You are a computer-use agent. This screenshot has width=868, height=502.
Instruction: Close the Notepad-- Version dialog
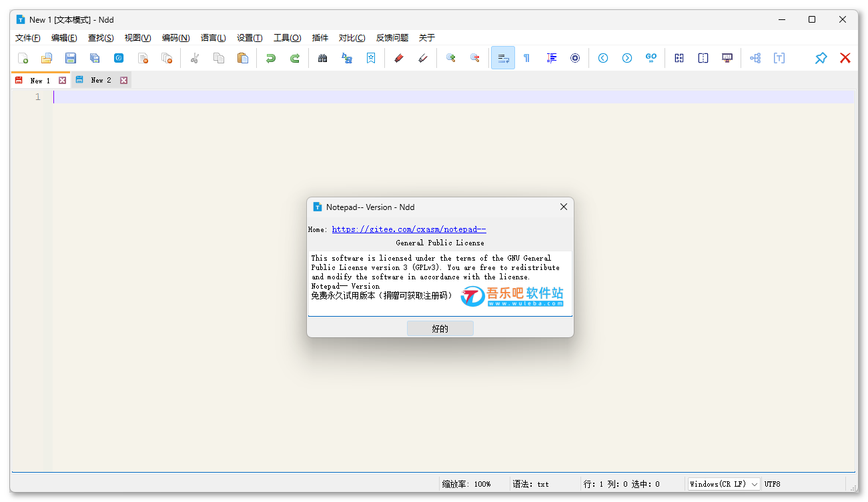click(564, 207)
